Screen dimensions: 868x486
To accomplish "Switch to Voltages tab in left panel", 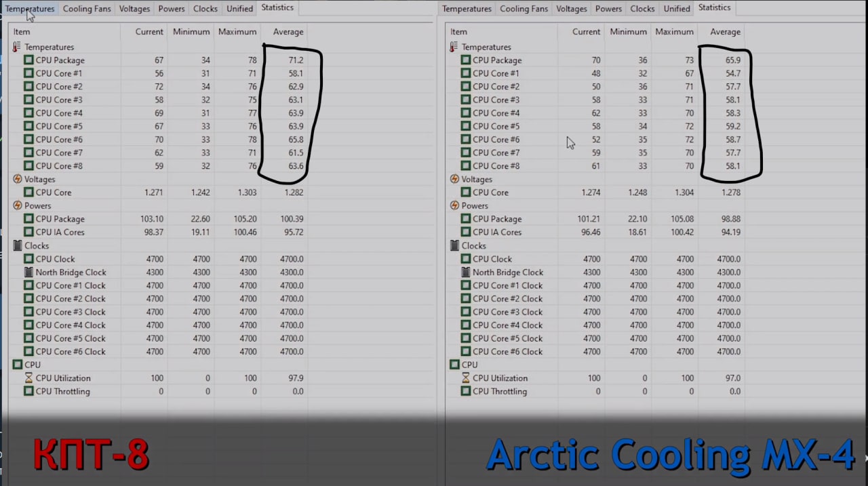I will coord(134,9).
